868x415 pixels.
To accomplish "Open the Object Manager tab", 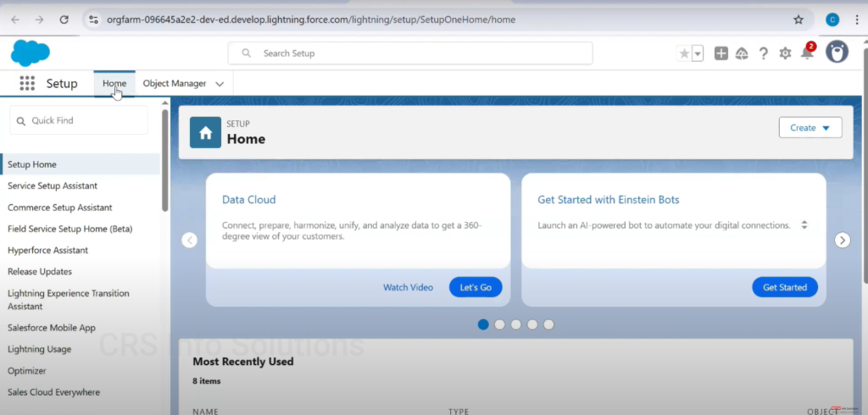I will pyautogui.click(x=174, y=84).
